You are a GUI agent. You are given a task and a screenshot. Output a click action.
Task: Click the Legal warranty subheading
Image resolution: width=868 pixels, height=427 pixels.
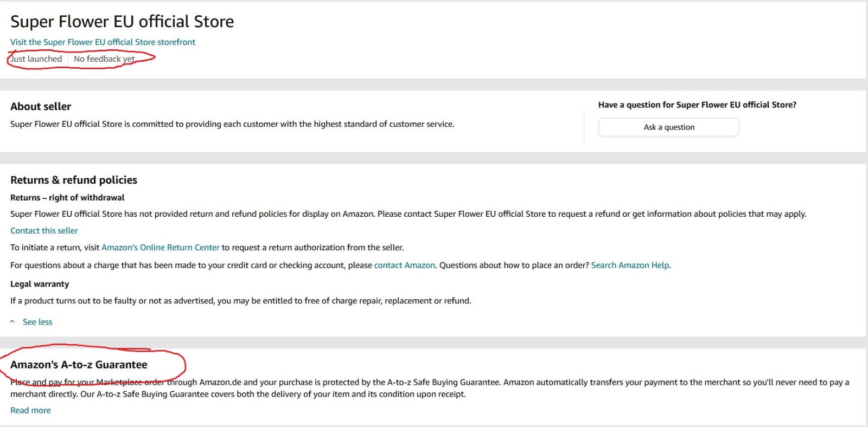[x=40, y=284]
